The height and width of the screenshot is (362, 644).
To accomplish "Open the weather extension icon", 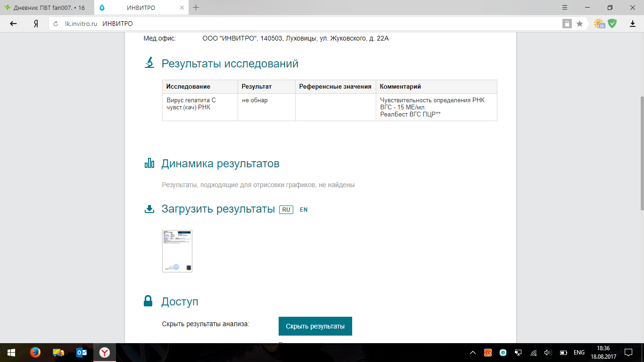I will (599, 24).
